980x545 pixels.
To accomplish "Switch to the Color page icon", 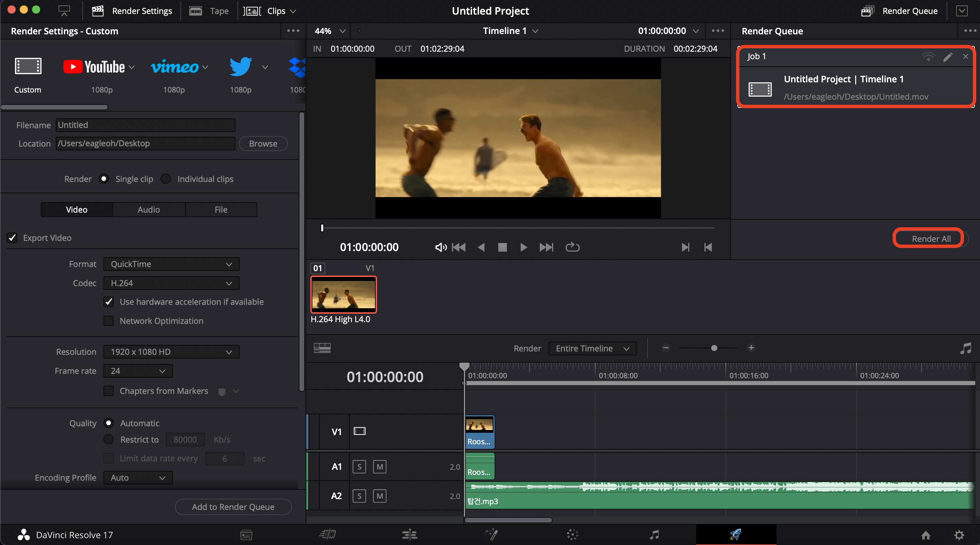I will tap(572, 535).
